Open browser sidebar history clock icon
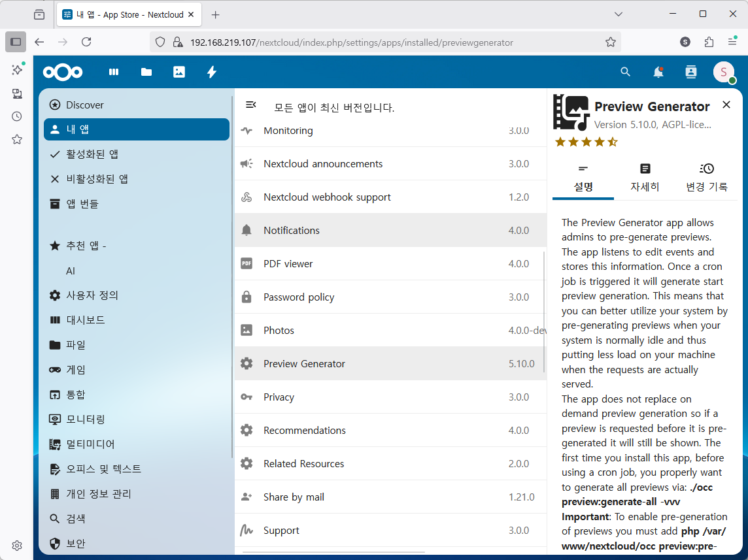This screenshot has width=748, height=560. click(x=17, y=116)
